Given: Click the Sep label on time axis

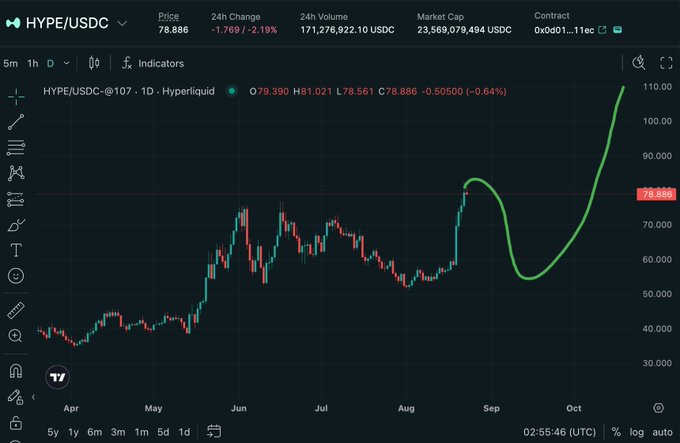Looking at the screenshot, I should point(491,408).
